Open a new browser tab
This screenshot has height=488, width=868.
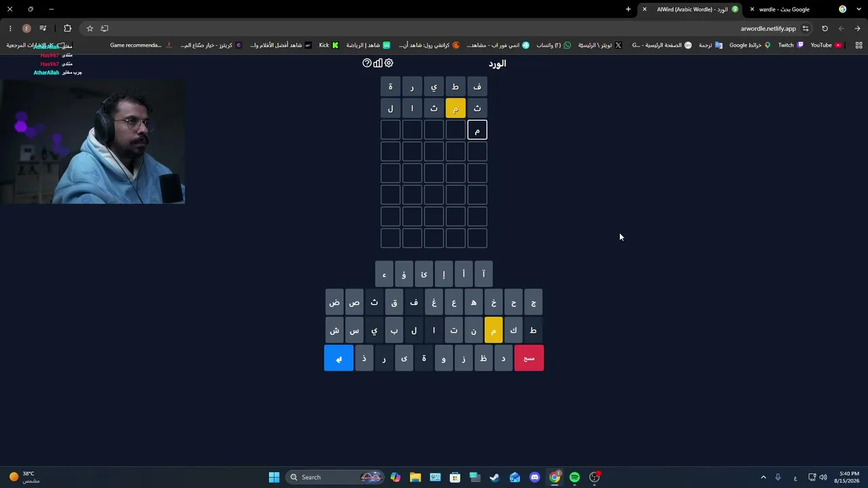[628, 9]
